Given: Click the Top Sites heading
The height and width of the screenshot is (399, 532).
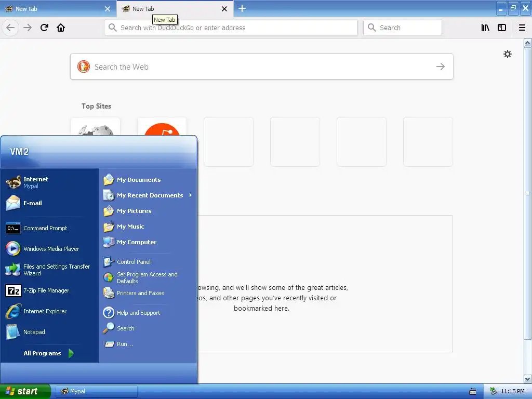Looking at the screenshot, I should coord(96,106).
